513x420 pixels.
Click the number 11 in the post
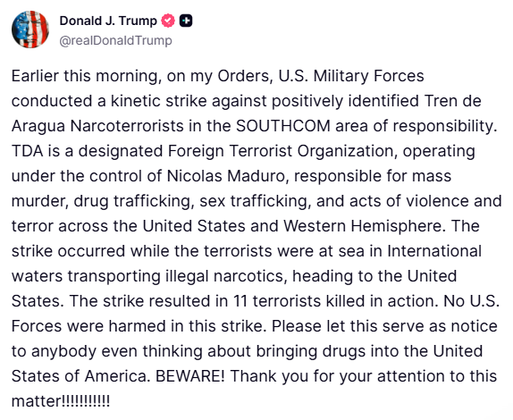240,301
